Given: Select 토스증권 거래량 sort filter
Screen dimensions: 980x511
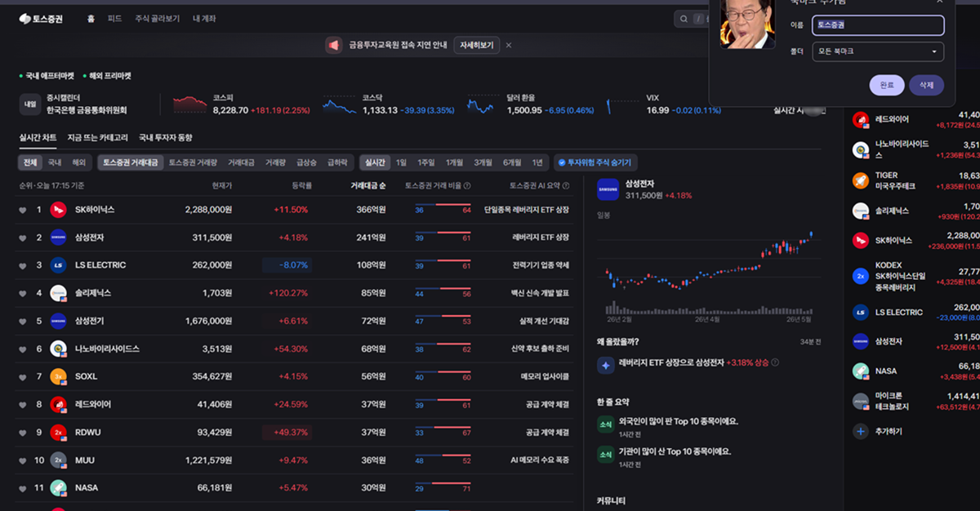Looking at the screenshot, I should (x=193, y=162).
